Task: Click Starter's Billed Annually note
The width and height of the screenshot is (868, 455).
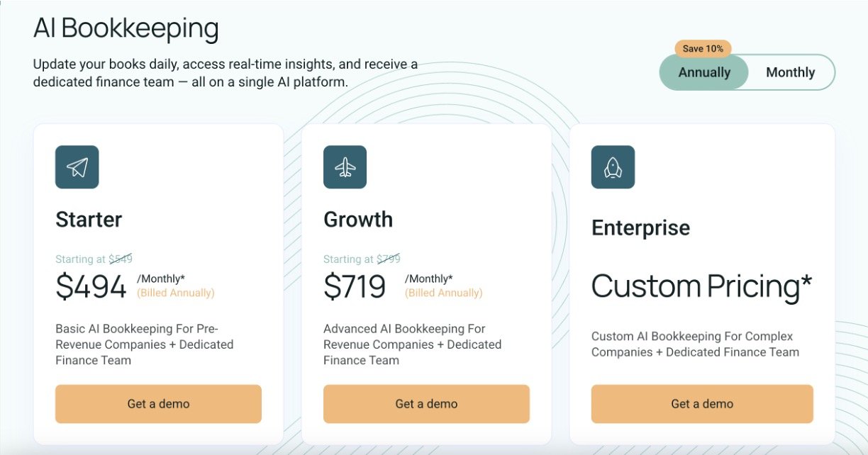Action: click(x=175, y=293)
